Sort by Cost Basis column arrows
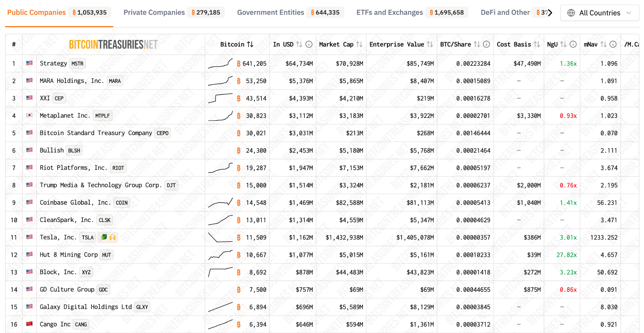 tap(537, 44)
